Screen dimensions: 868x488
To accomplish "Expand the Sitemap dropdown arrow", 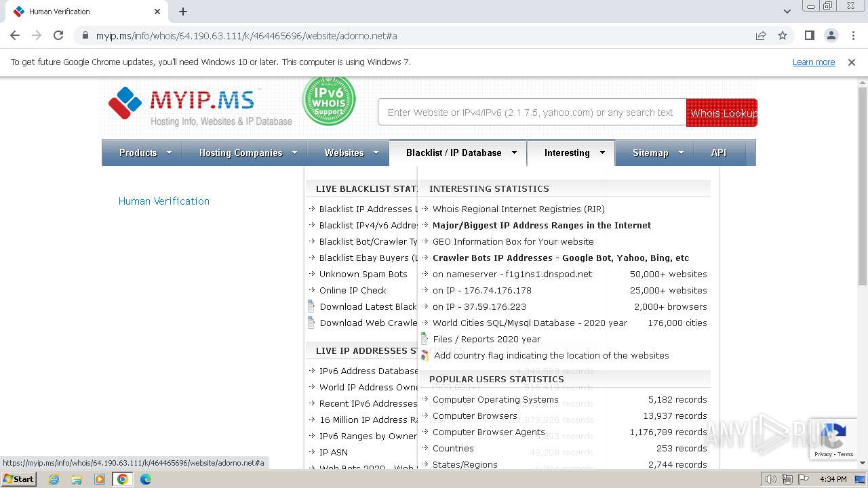I will [680, 152].
